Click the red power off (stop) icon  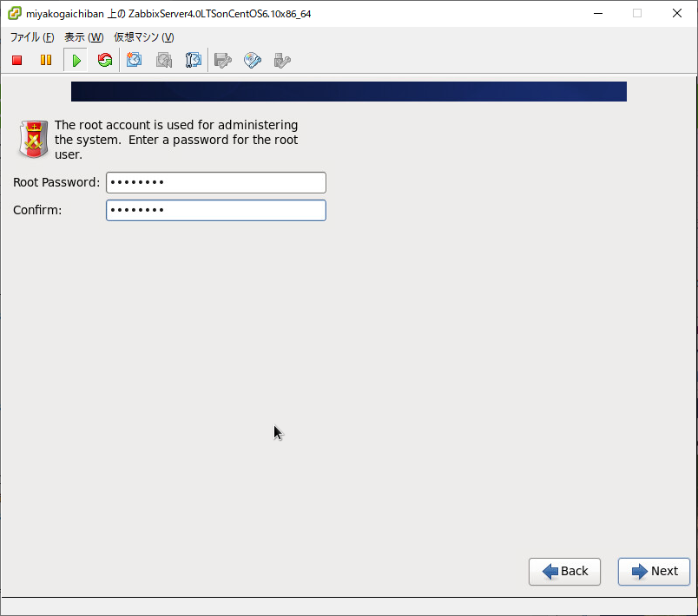tap(16, 60)
